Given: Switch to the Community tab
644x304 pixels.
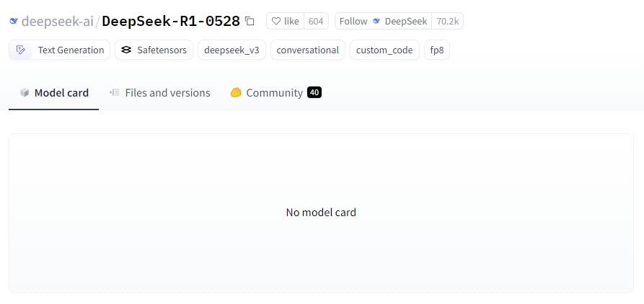Looking at the screenshot, I should pos(275,93).
